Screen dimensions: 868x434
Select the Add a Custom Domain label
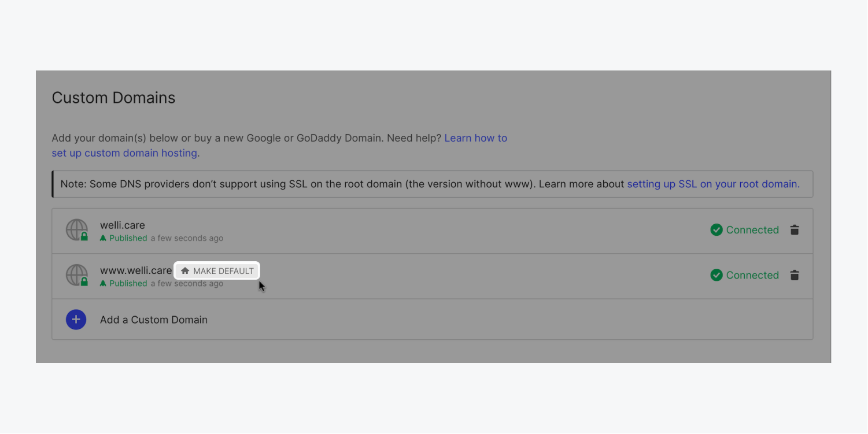click(x=154, y=320)
